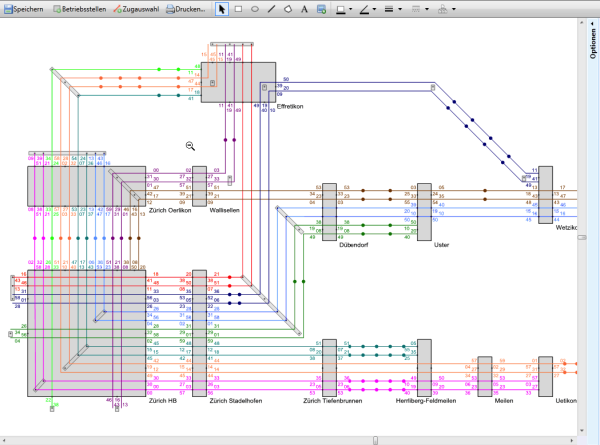Open the Zugauswahl train selection
Image resolution: width=600 pixels, height=445 pixels.
tap(136, 8)
